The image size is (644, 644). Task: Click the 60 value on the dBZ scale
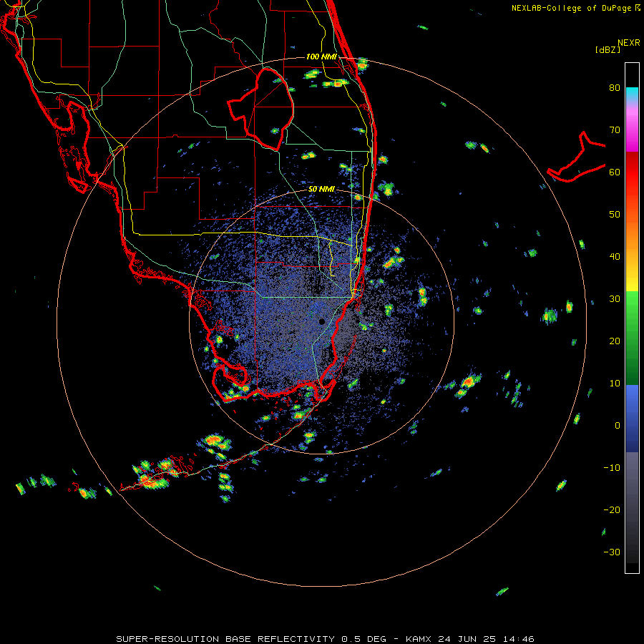[615, 172]
